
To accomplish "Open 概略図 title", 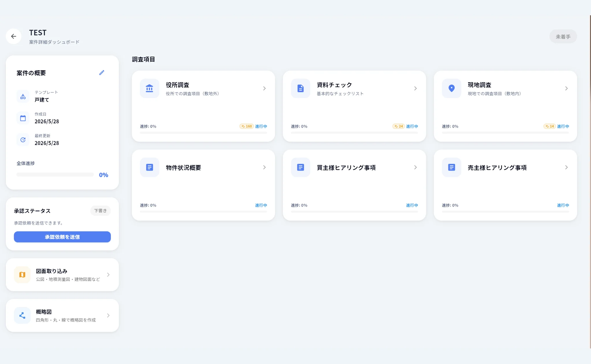I will tap(44, 312).
